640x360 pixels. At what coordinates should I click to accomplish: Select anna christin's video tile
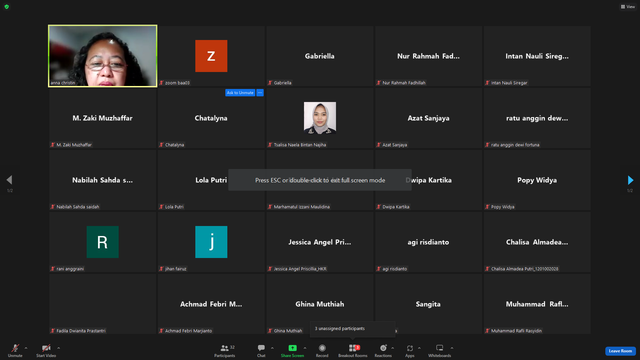click(x=102, y=56)
